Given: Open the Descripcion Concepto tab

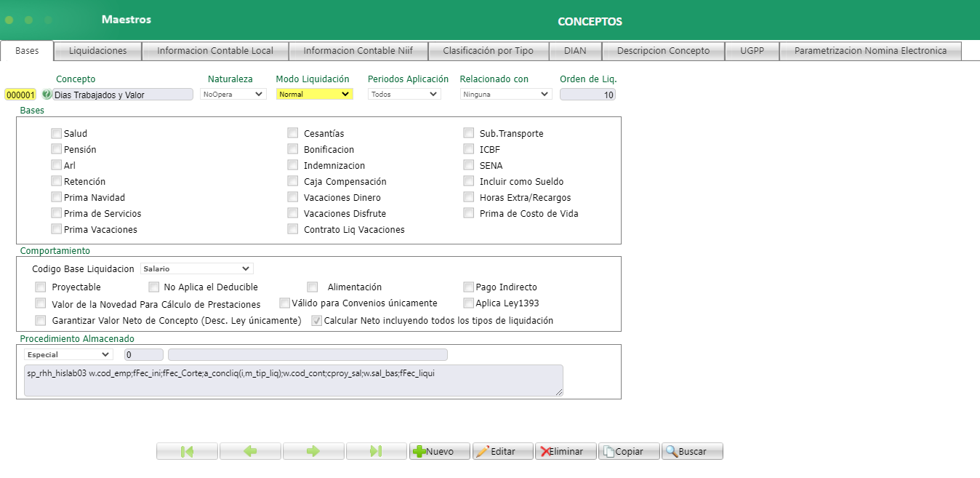Looking at the screenshot, I should click(663, 51).
